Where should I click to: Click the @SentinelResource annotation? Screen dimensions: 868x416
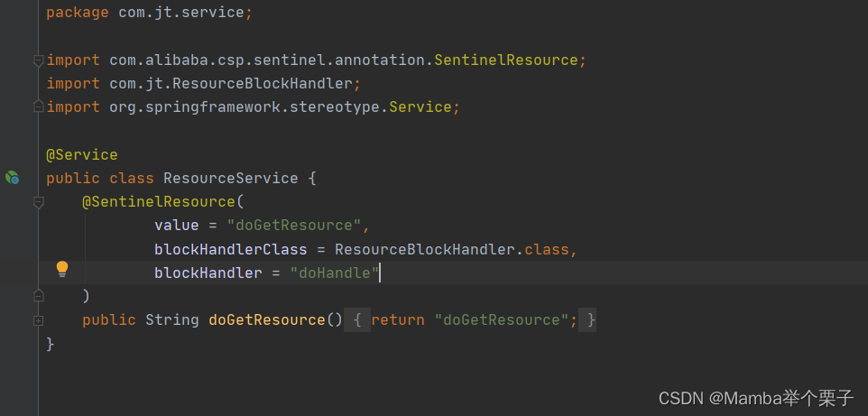[159, 201]
